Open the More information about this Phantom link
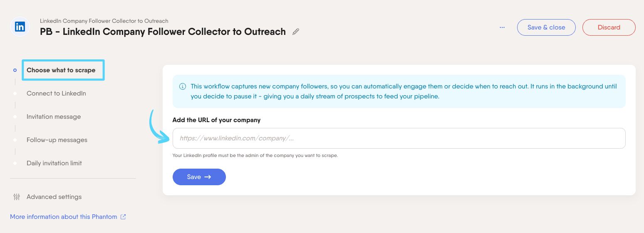Image resolution: width=644 pixels, height=233 pixels. pos(64,217)
